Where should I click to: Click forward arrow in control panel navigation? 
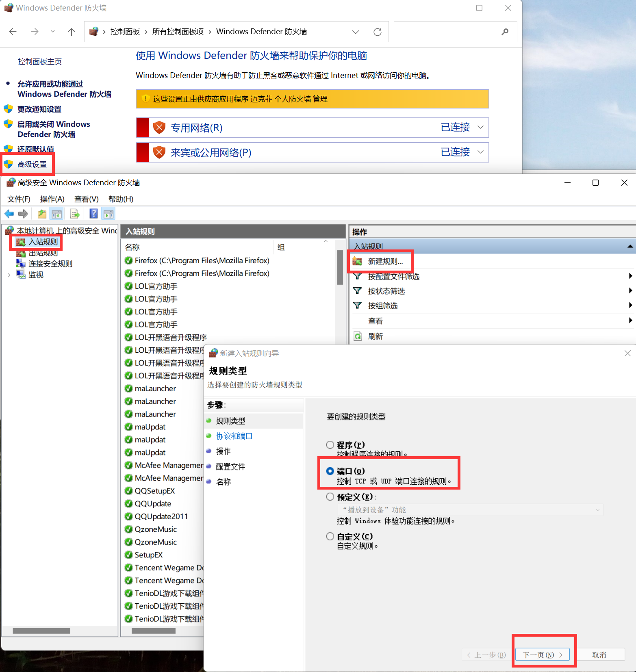point(35,32)
